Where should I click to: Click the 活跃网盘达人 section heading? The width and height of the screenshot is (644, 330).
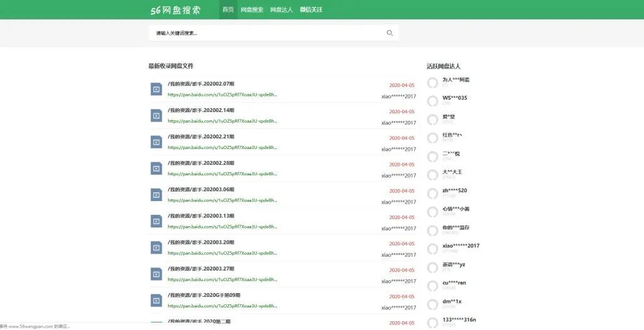coord(444,66)
